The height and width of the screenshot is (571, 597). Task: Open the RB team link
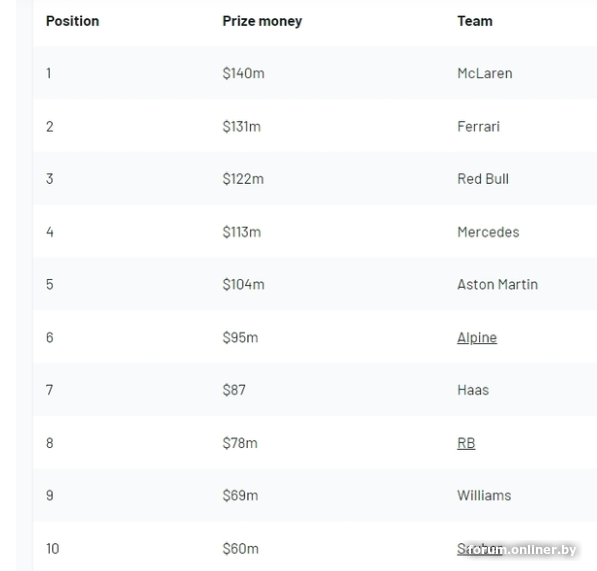click(x=466, y=443)
